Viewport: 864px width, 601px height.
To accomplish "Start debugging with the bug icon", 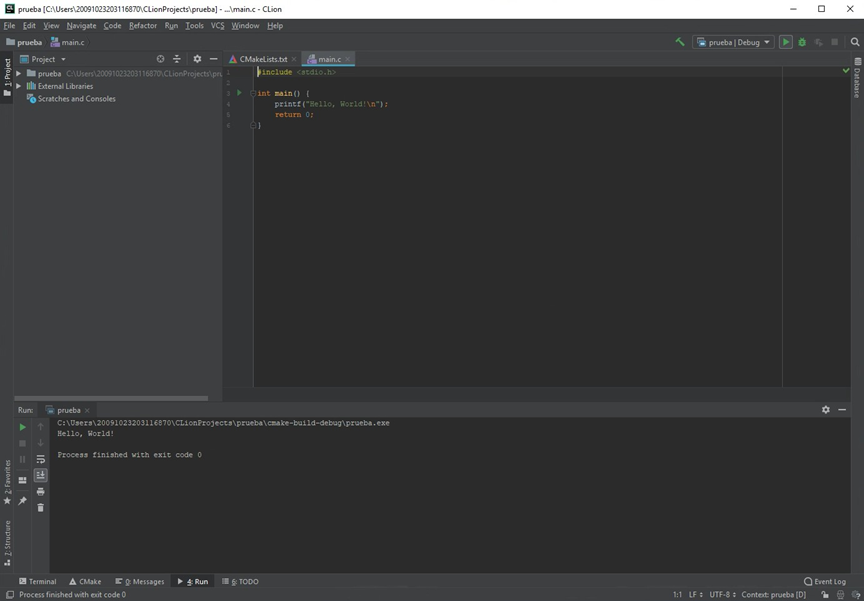I will click(802, 42).
